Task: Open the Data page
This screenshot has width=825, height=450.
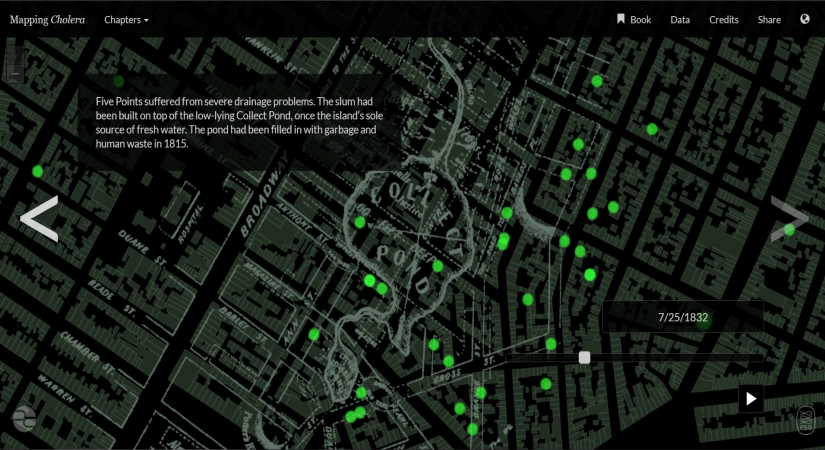Action: tap(680, 19)
